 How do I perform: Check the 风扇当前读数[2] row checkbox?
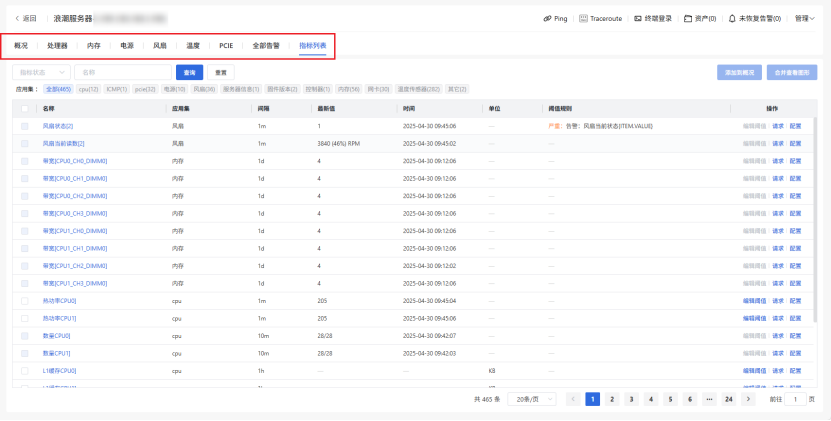[24, 144]
